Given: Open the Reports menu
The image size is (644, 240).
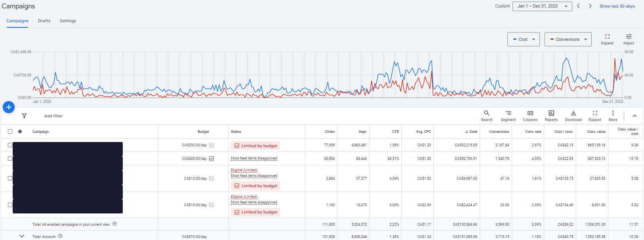Looking at the screenshot, I should [x=551, y=116].
